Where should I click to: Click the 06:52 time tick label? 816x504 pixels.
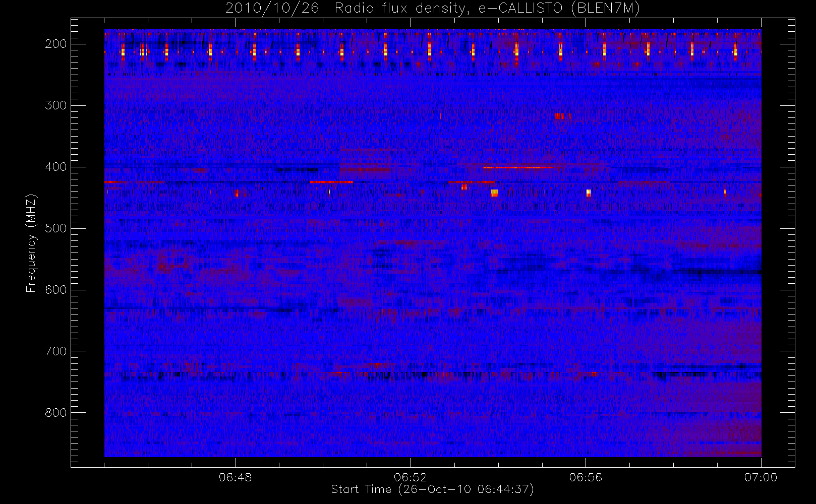pos(411,477)
